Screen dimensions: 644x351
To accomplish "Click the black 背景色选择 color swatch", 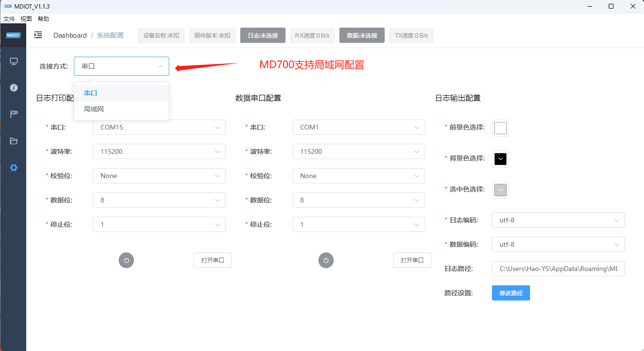I will pos(500,159).
